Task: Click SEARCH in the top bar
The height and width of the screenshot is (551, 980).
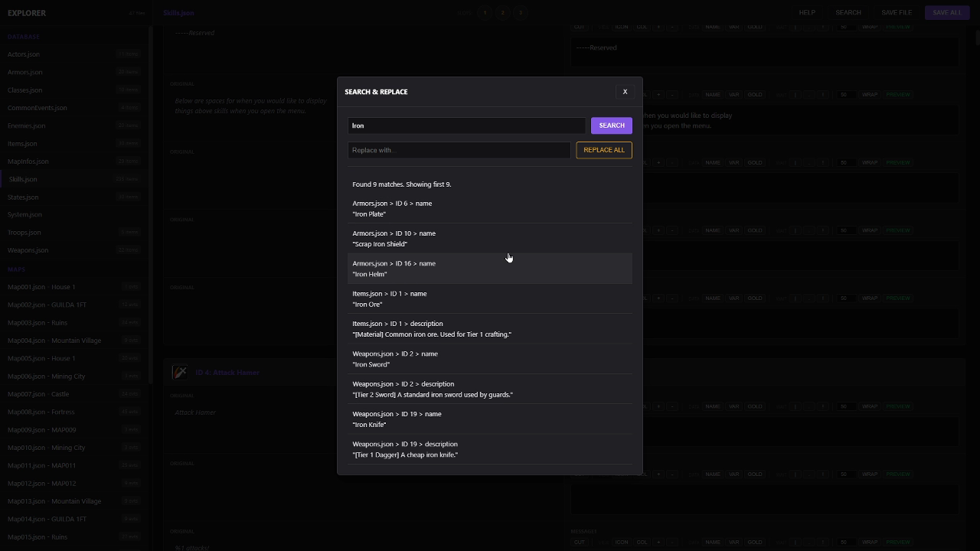Action: tap(848, 12)
